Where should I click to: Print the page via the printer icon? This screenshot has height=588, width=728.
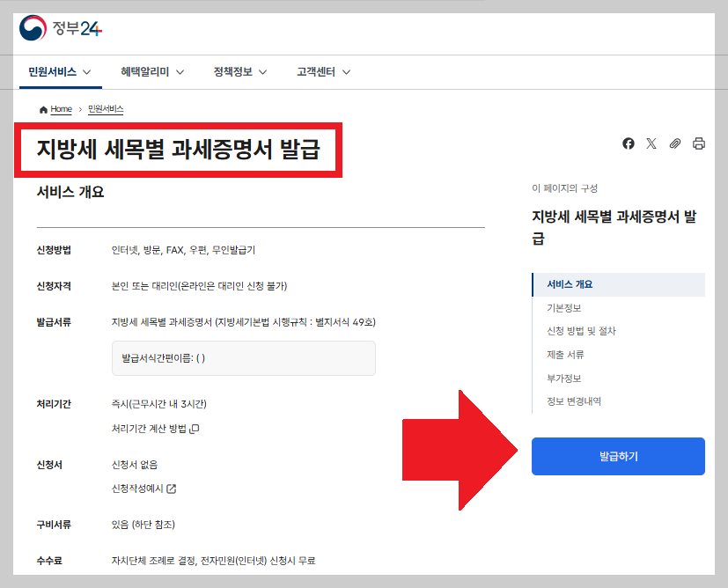point(698,143)
